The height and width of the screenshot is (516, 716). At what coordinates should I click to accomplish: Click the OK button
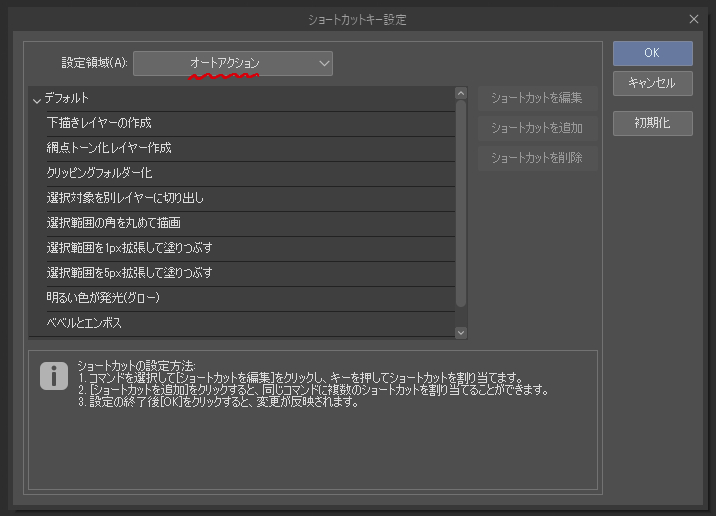click(653, 53)
